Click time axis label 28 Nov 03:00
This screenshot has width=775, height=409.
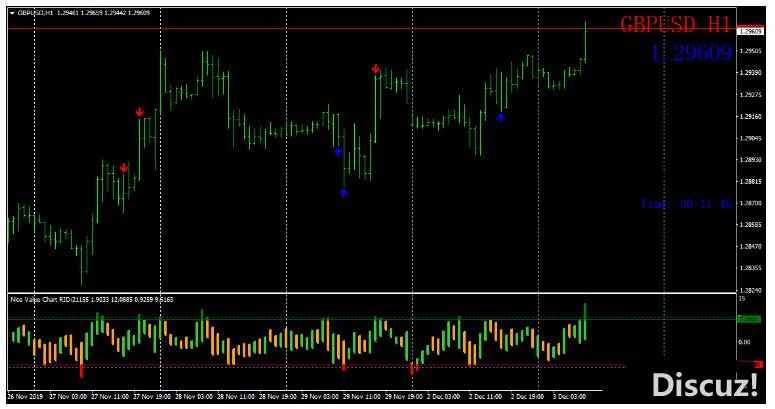194,397
